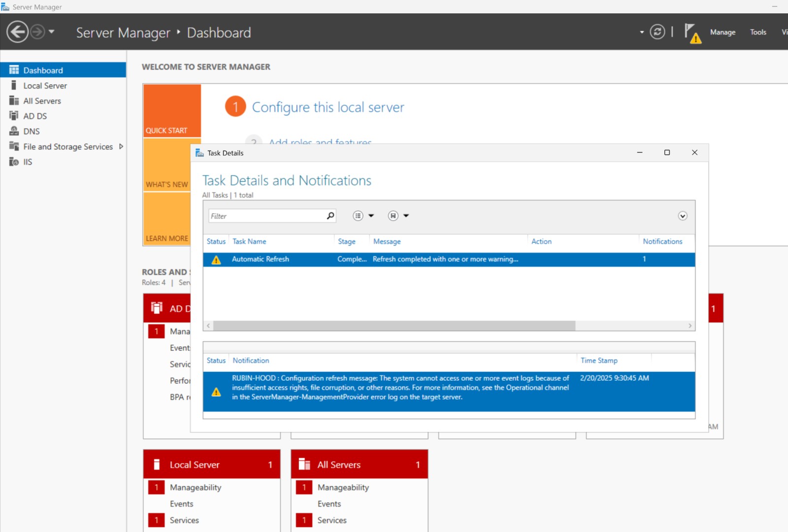Expand File and Storage Services arrow

(121, 146)
